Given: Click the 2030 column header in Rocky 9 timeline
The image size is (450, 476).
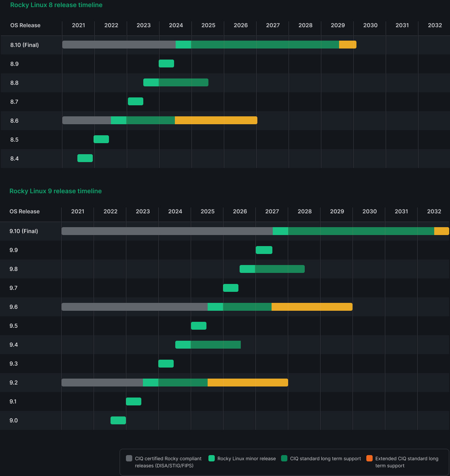Looking at the screenshot, I should 369,211.
